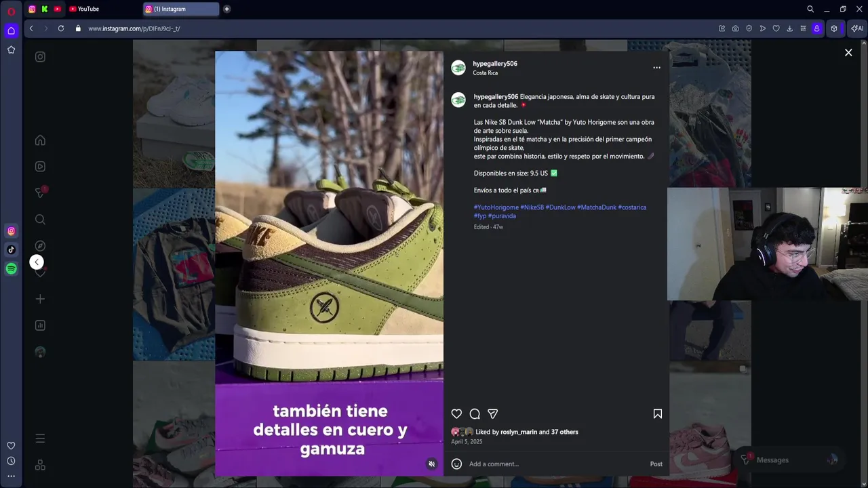Viewport: 868px width, 488px height.
Task: Open easy setup sliders icon
Action: pos(803,28)
